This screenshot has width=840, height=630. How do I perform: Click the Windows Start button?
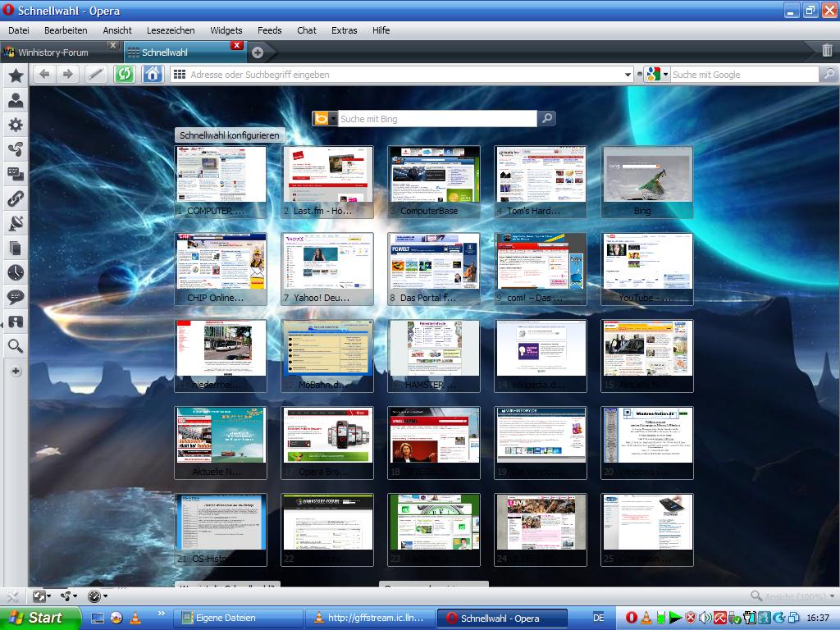(x=39, y=618)
